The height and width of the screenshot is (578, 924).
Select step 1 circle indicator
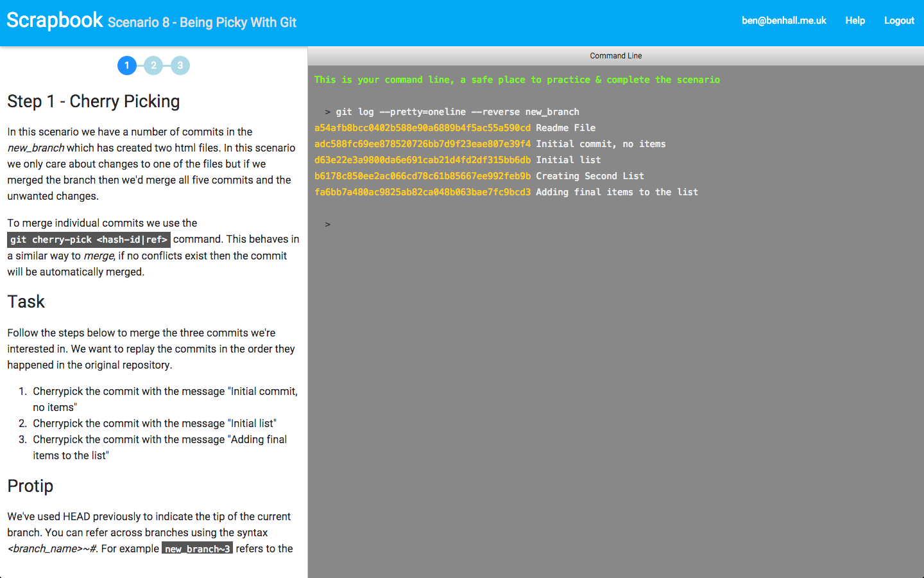click(127, 66)
